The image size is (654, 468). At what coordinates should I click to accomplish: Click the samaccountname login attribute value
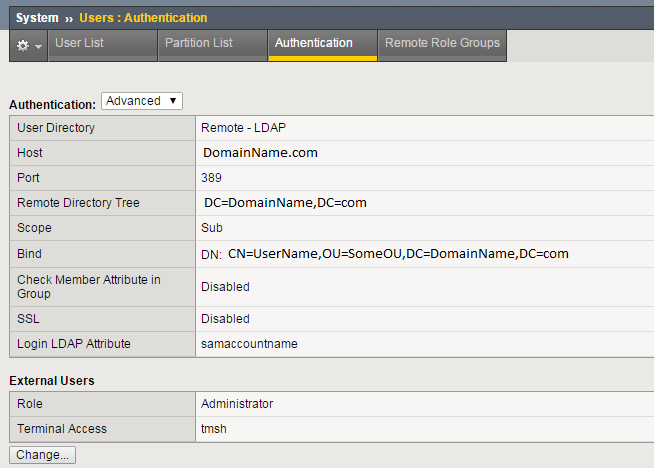click(x=249, y=344)
